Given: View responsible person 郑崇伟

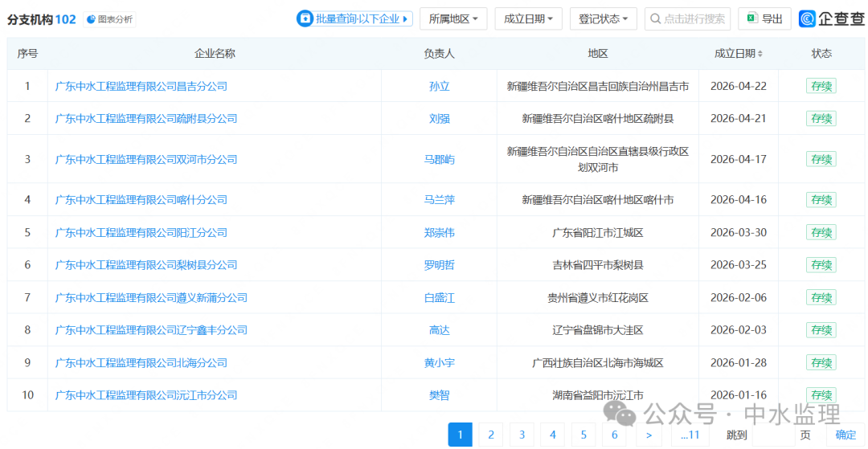Looking at the screenshot, I should click(439, 232).
